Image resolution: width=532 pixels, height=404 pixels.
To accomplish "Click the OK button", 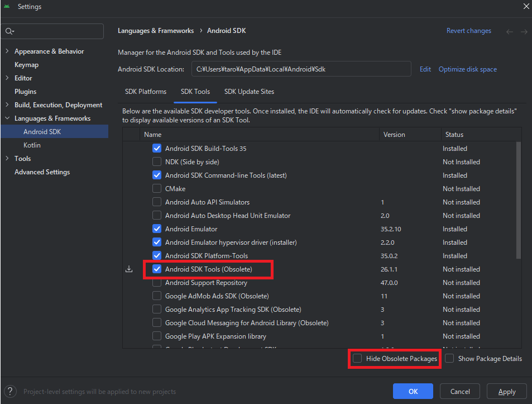I will coord(413,392).
